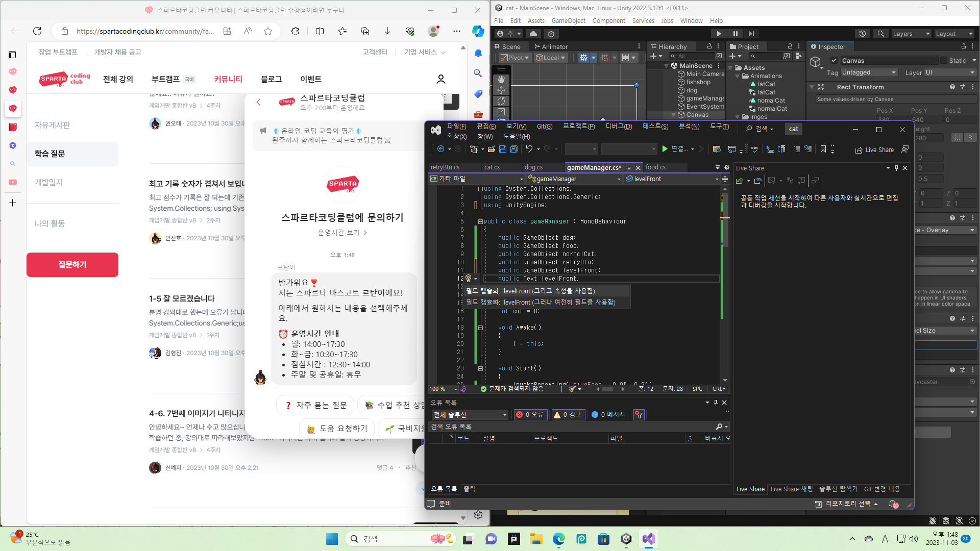Save gameManager.cs with the save icon
This screenshot has height=551, width=980.
[502, 149]
